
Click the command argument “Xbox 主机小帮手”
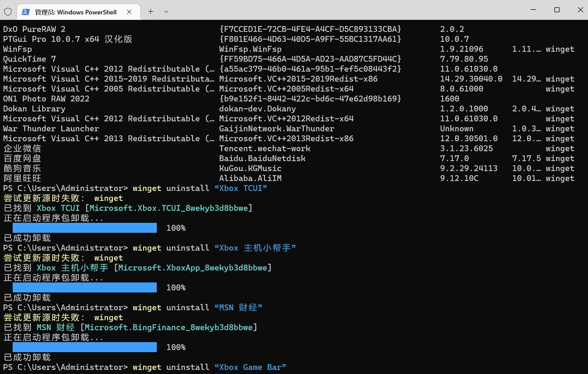coord(255,248)
